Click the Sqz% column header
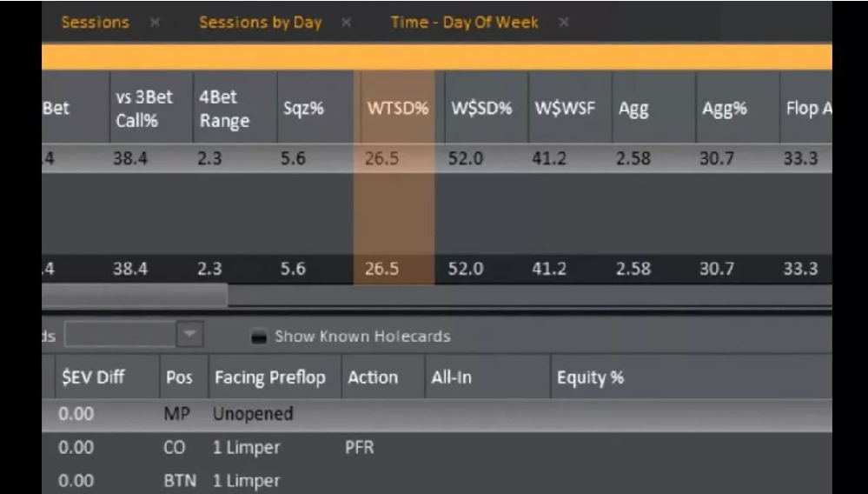Screen dimensions: 868x494 [297, 109]
